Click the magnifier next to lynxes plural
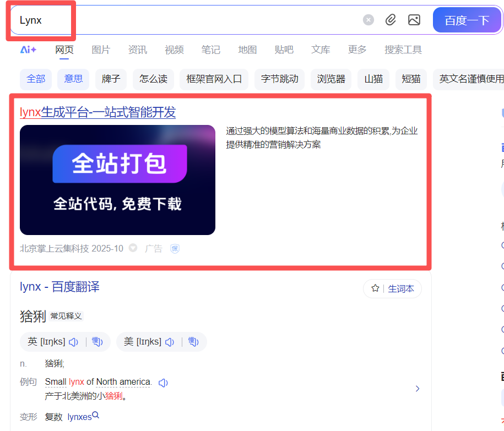 point(95,417)
